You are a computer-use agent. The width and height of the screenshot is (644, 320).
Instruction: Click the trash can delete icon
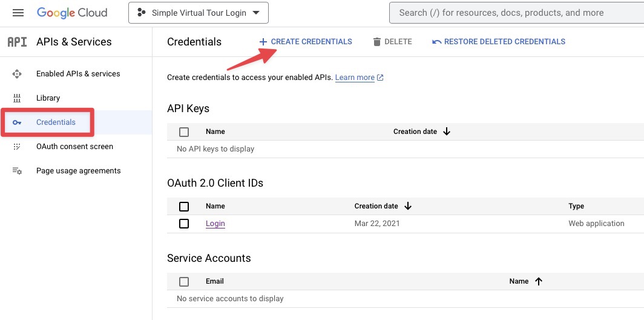(377, 42)
